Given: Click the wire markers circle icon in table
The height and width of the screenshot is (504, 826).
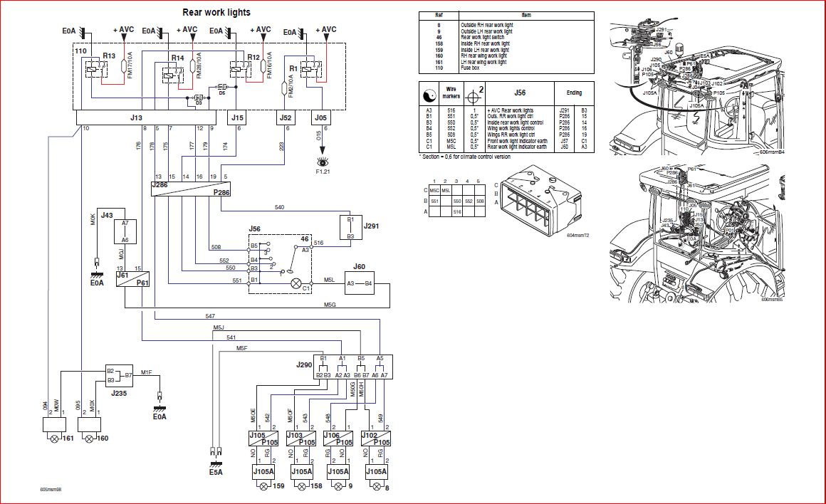Looking at the screenshot, I should [x=430, y=93].
